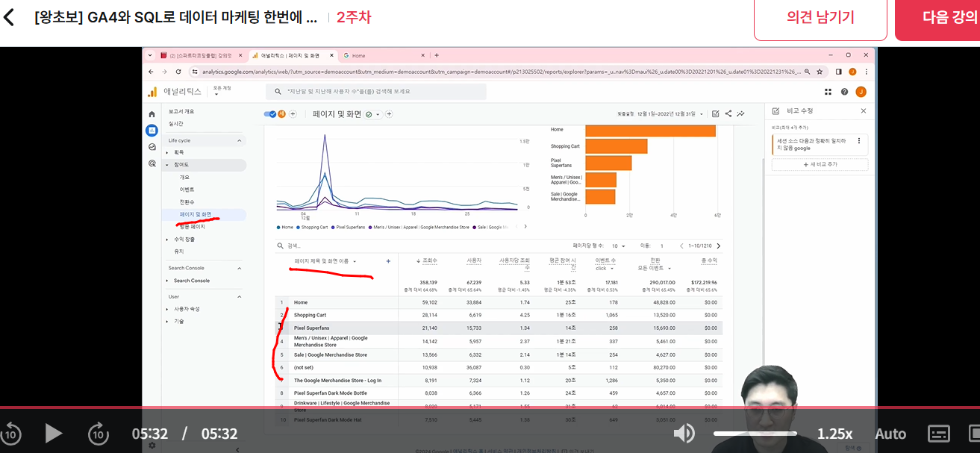Open 실시간 report in sidebar
Image resolution: width=980 pixels, height=453 pixels.
click(x=175, y=124)
